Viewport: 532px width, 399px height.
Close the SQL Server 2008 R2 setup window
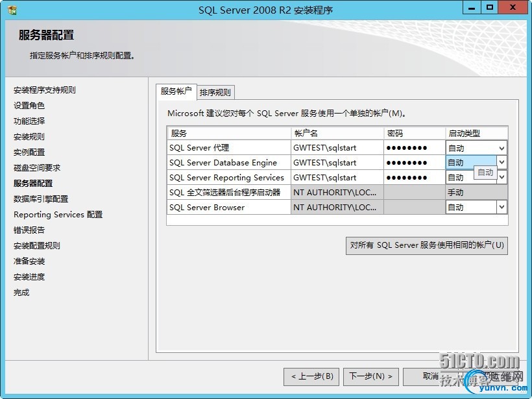point(513,8)
